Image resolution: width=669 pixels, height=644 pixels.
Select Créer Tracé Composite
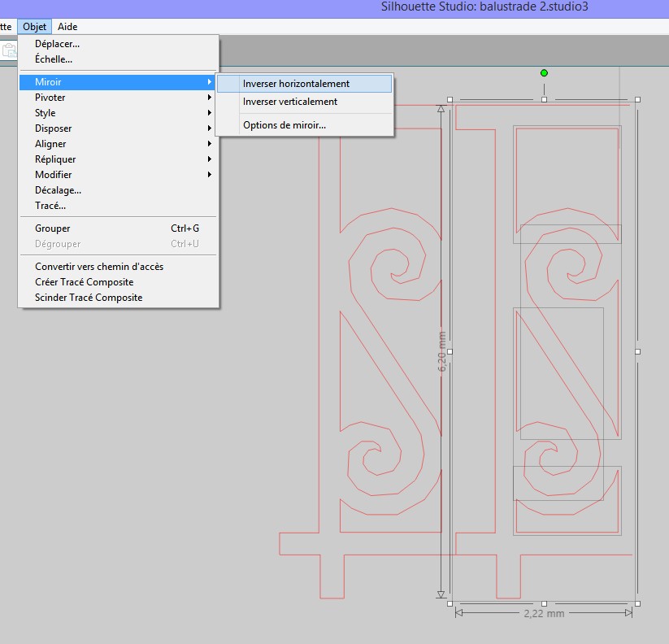(x=84, y=282)
